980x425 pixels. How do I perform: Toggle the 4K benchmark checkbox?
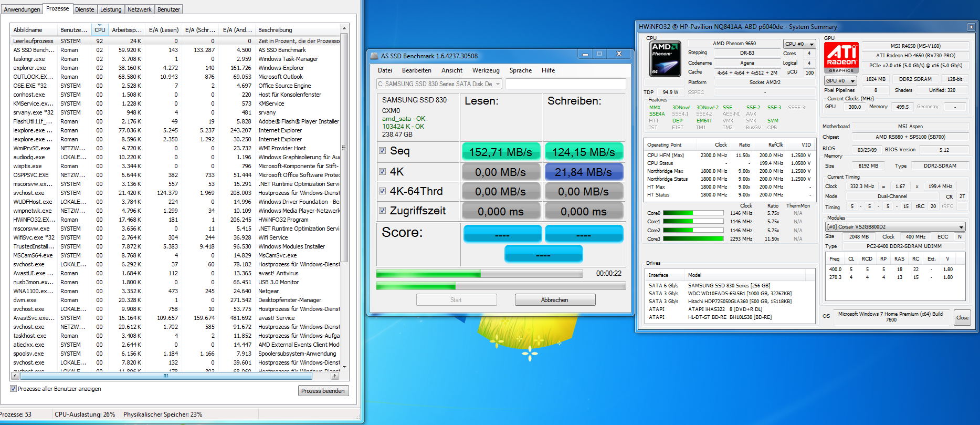(x=383, y=171)
